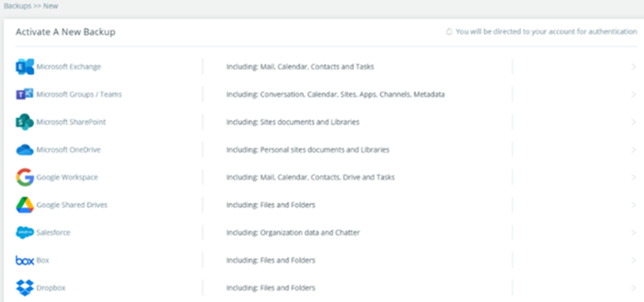Viewport: 644px width, 302px height.
Task: Open the Microsoft OneDrive row chevron
Action: (633, 150)
